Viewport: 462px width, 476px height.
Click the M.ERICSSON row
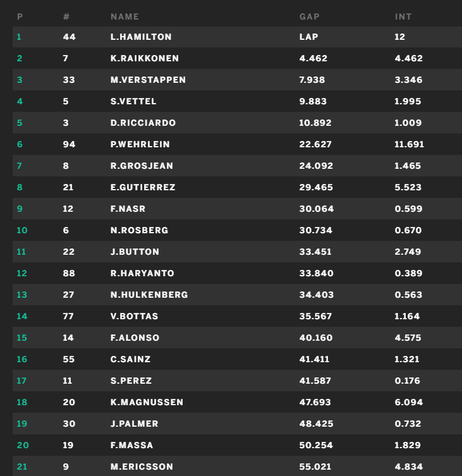point(237,466)
